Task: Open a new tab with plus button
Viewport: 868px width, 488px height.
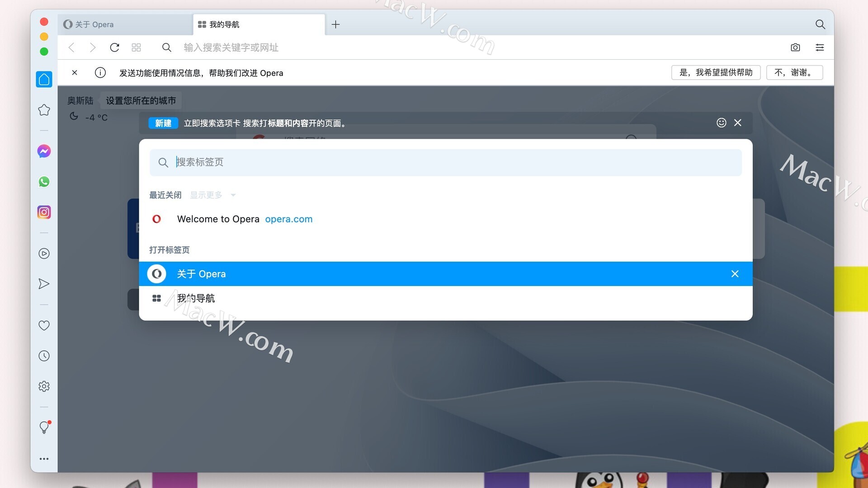Action: [335, 24]
